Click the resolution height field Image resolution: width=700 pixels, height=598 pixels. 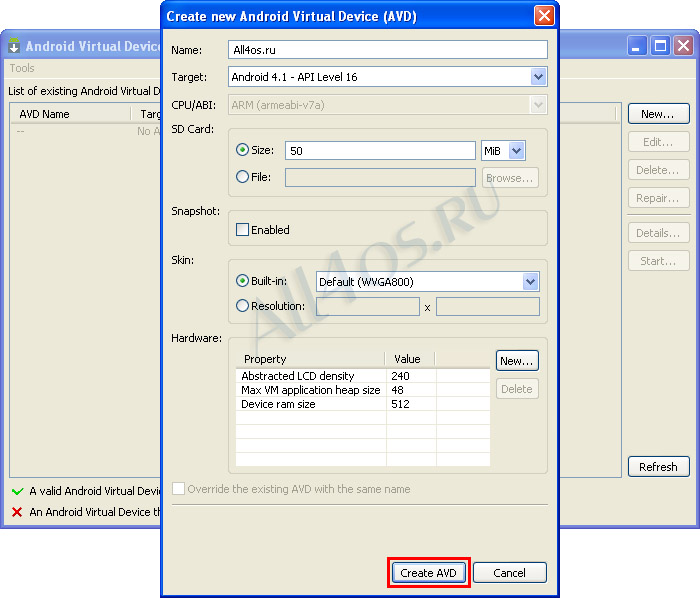[488, 307]
